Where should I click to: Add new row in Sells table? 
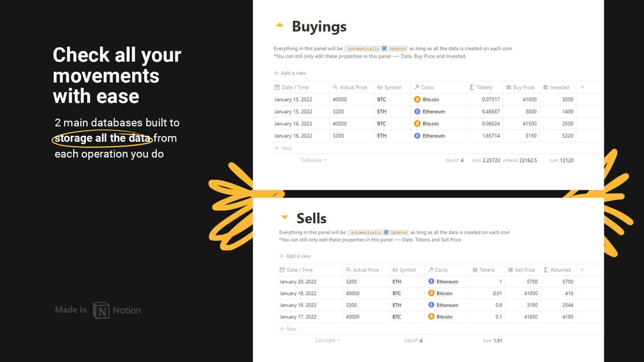pyautogui.click(x=288, y=329)
